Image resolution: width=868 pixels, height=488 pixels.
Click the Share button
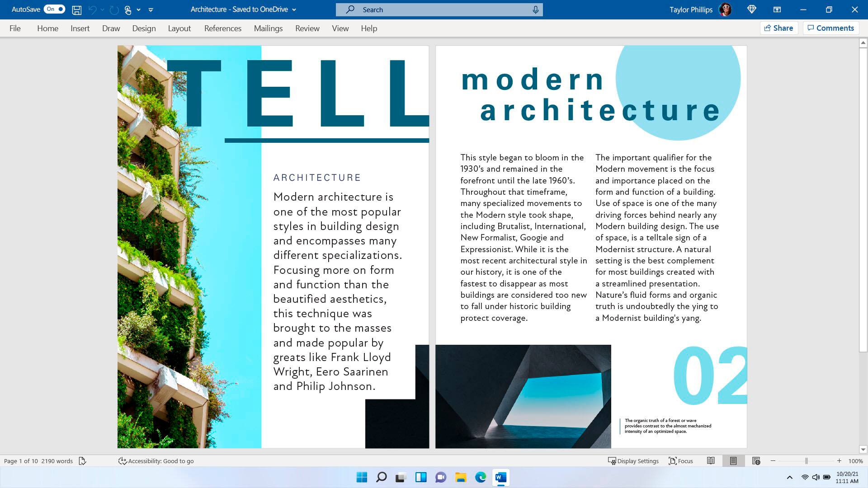[778, 28]
